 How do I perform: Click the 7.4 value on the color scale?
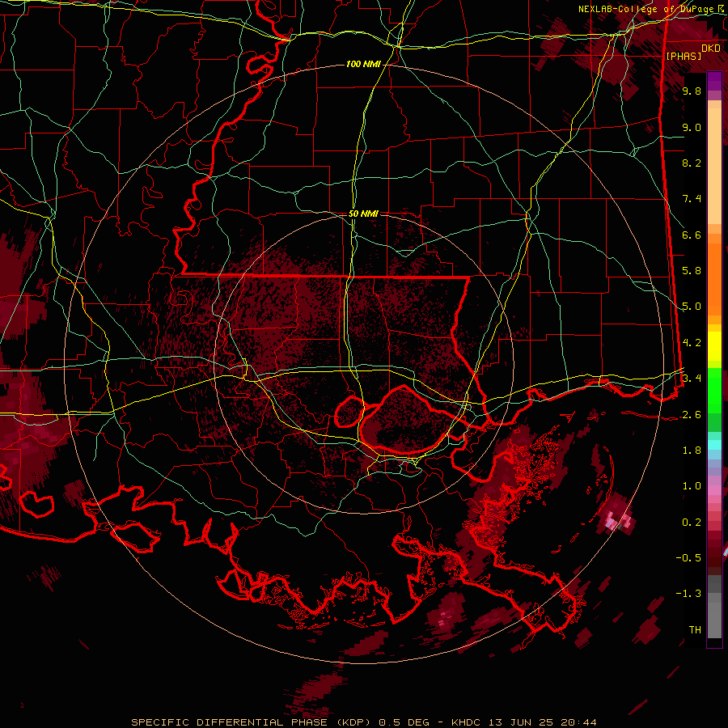(692, 199)
